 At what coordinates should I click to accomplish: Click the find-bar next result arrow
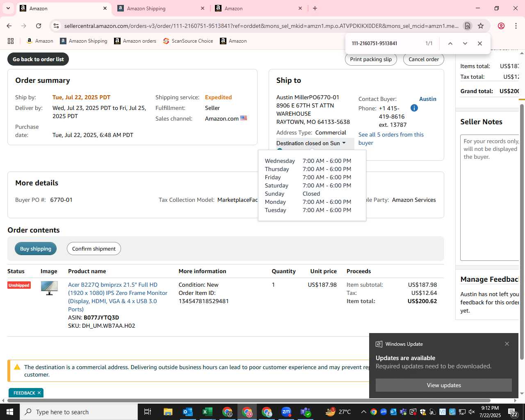(465, 43)
